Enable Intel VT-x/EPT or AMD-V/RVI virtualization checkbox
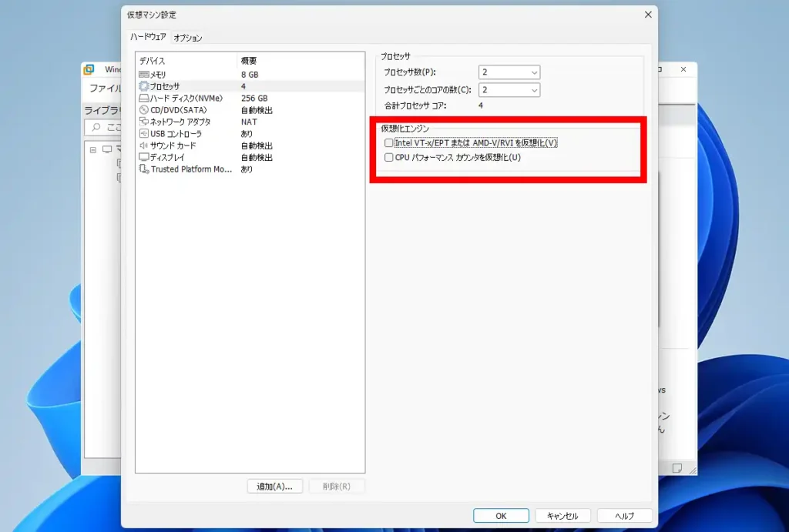Screen dimensions: 789x532 coord(389,142)
